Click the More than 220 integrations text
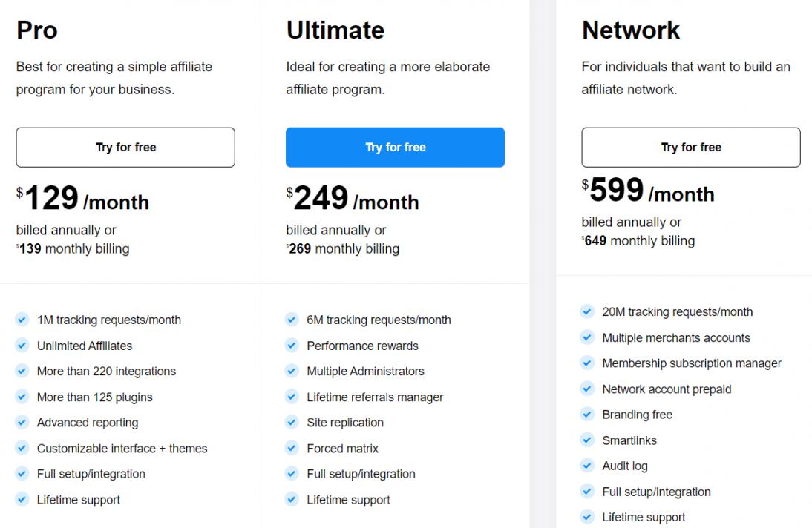The image size is (812, 528). click(106, 372)
